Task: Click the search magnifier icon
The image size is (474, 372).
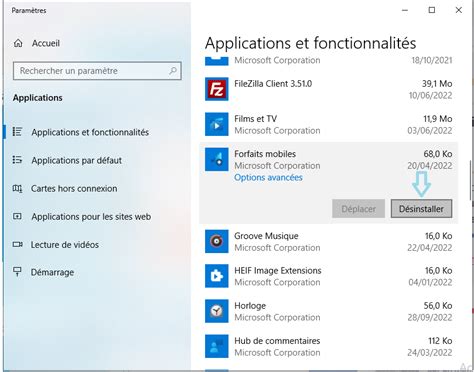Action: point(173,71)
